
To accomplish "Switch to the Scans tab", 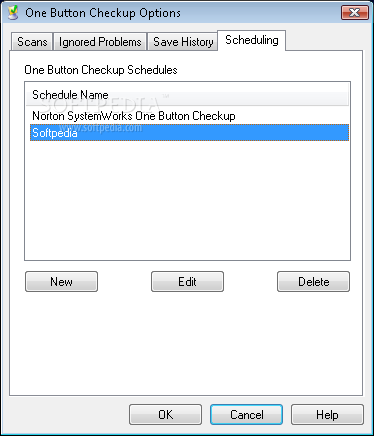I will pyautogui.click(x=32, y=42).
